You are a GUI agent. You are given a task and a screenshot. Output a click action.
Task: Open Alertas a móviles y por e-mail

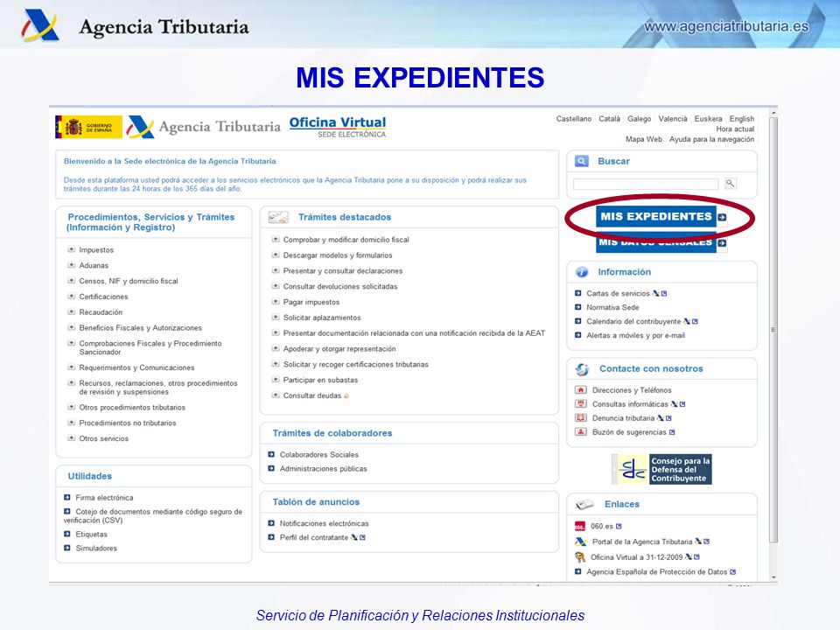636,335
